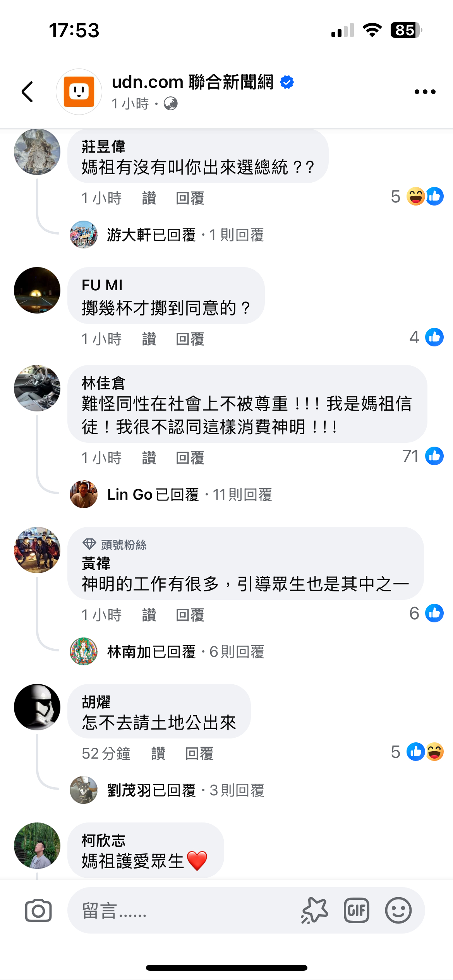Open the three-dots more options menu
This screenshot has width=453, height=980.
point(425,92)
